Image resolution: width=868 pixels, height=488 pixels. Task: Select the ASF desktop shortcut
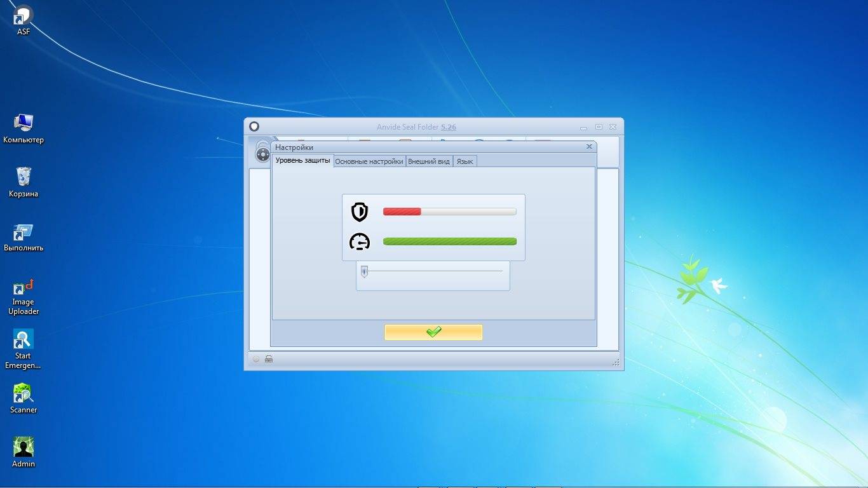point(24,20)
